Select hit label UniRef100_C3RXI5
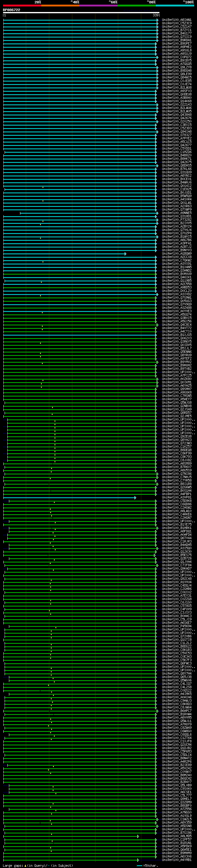Viewport: 197px width, 868px height. [176, 125]
